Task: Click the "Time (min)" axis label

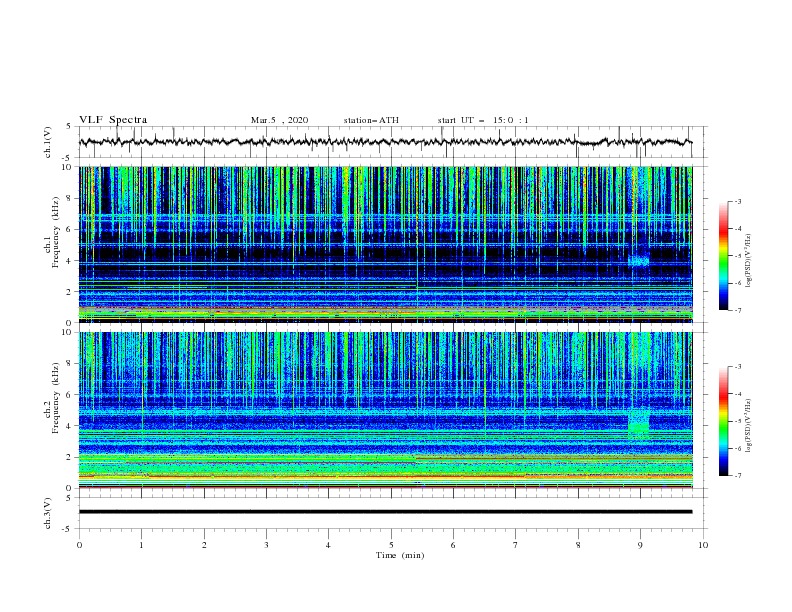Action: (x=400, y=555)
